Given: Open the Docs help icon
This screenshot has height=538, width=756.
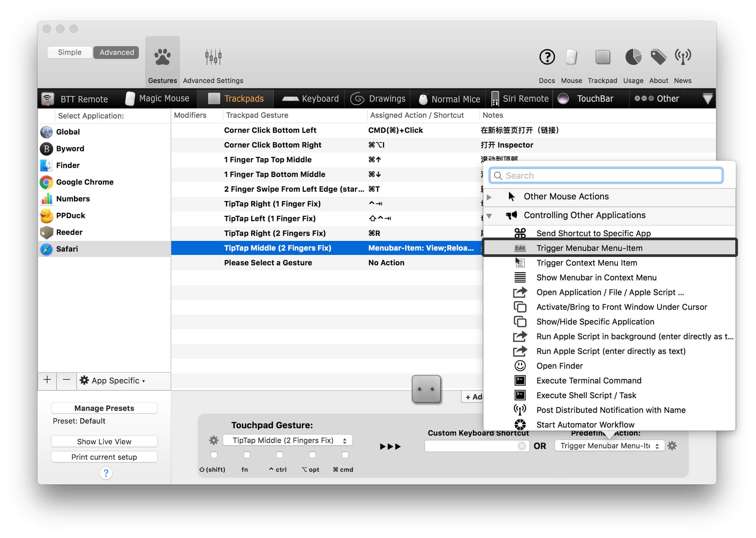Looking at the screenshot, I should 547,57.
